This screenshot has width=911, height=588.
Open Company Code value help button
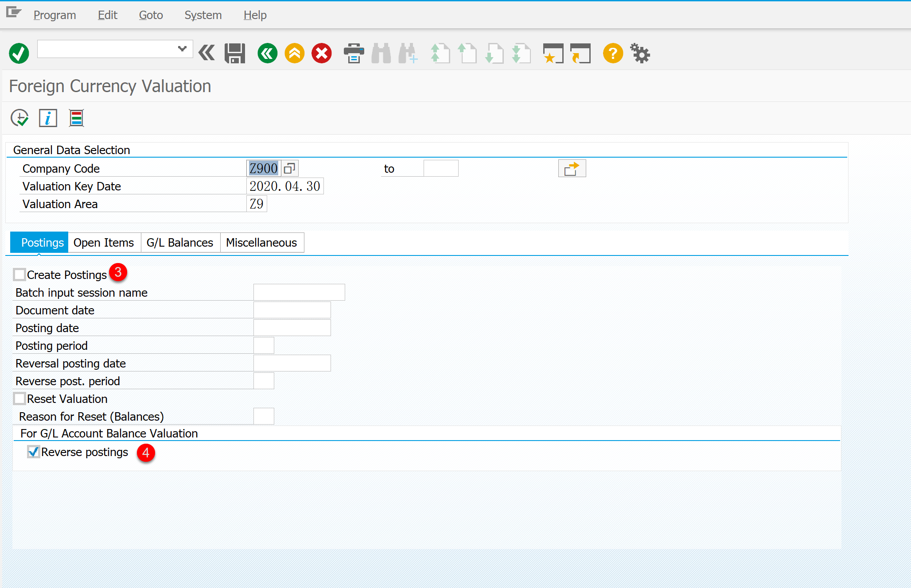290,168
